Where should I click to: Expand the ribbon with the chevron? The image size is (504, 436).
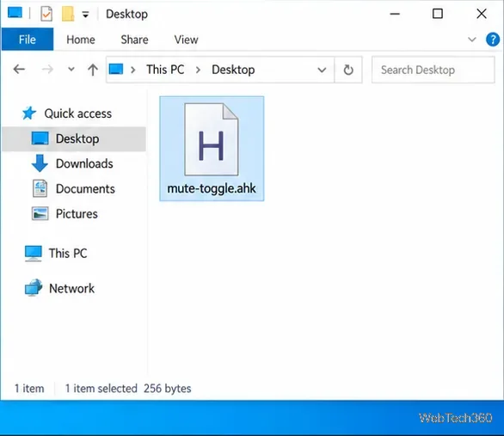(471, 40)
